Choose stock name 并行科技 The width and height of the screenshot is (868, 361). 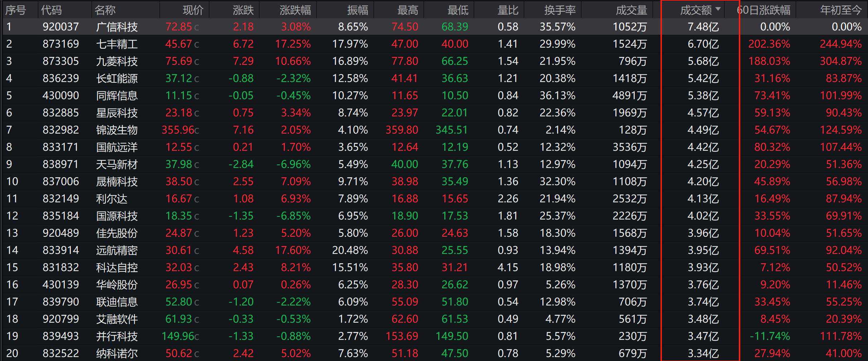pyautogui.click(x=117, y=336)
